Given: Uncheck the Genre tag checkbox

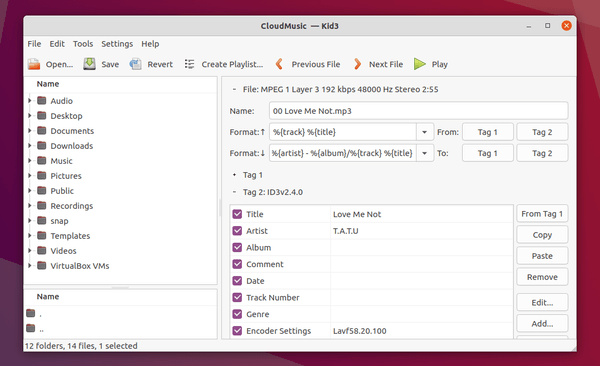Looking at the screenshot, I should coord(237,314).
